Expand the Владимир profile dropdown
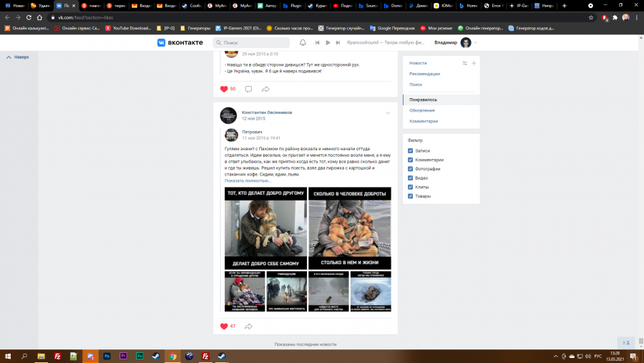 point(476,43)
